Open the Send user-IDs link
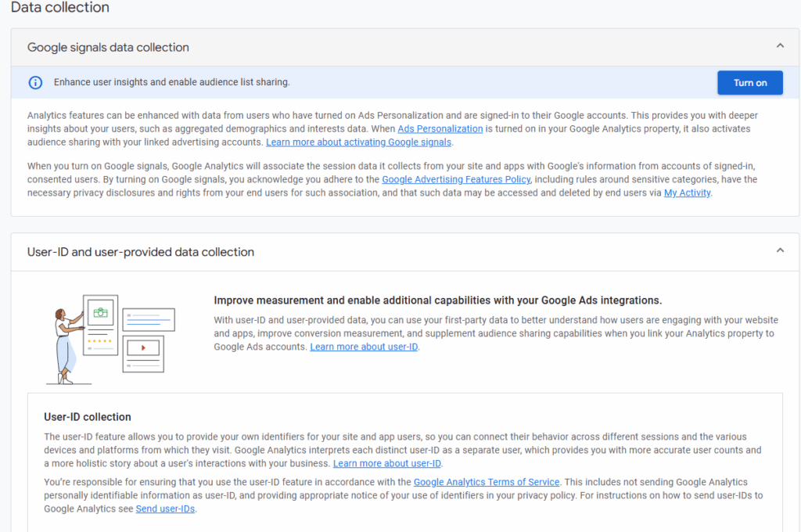801x532 pixels. pos(165,509)
